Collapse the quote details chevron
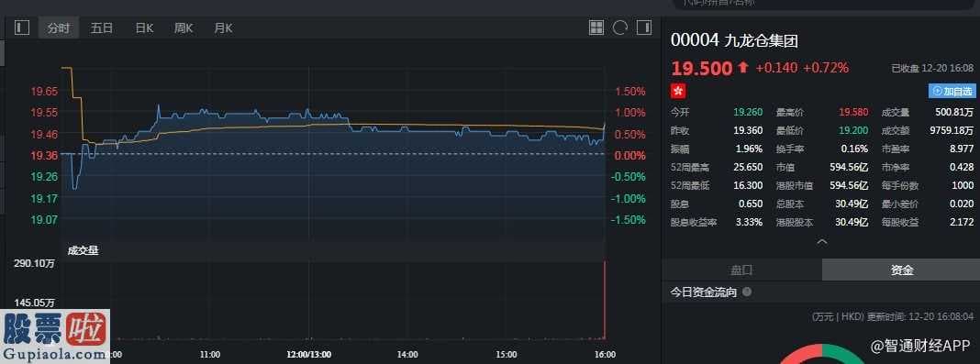This screenshot has width=980, height=364. [822, 241]
